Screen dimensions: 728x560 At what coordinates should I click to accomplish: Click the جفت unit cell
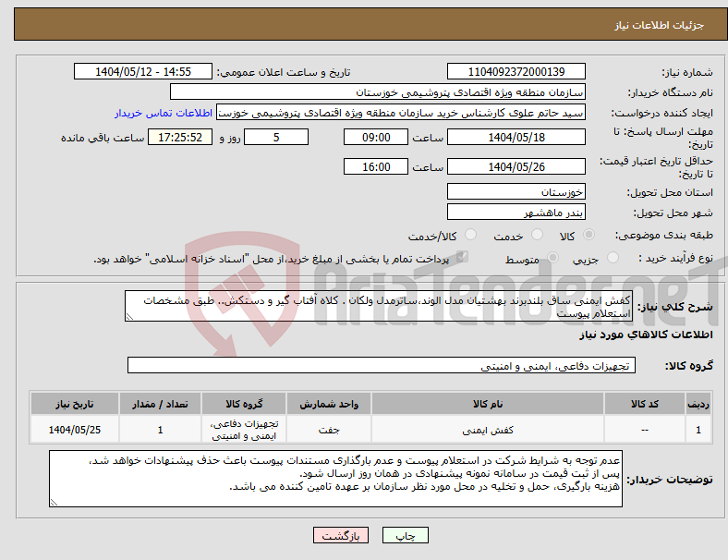(329, 430)
